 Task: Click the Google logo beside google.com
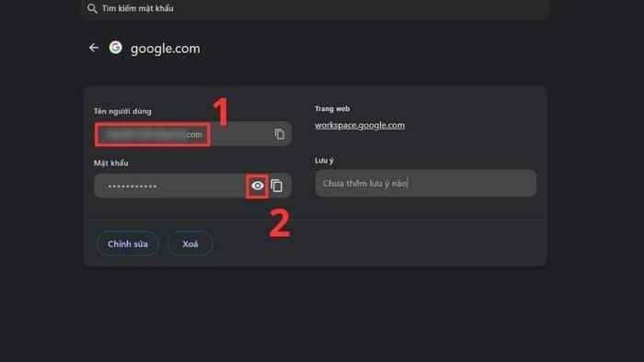[115, 48]
